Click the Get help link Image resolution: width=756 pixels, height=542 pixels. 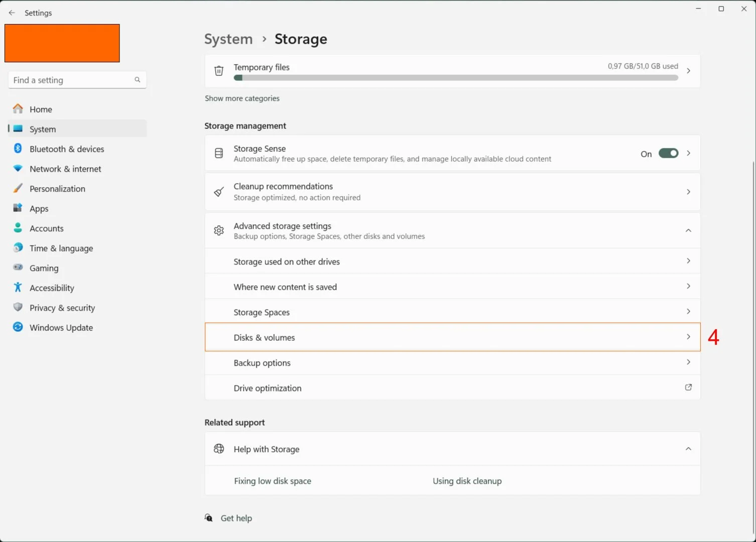[236, 518]
